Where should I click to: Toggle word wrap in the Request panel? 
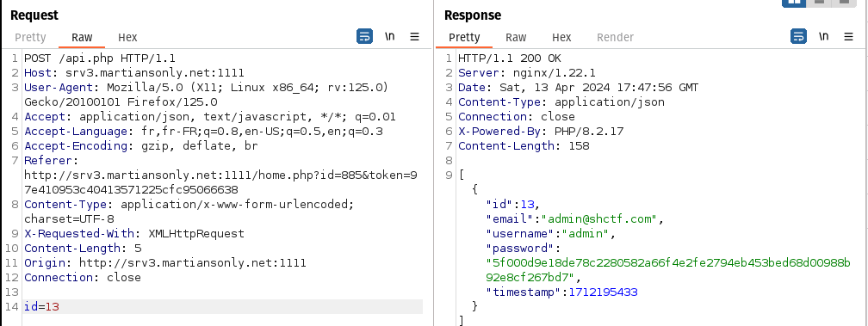pyautogui.click(x=364, y=37)
